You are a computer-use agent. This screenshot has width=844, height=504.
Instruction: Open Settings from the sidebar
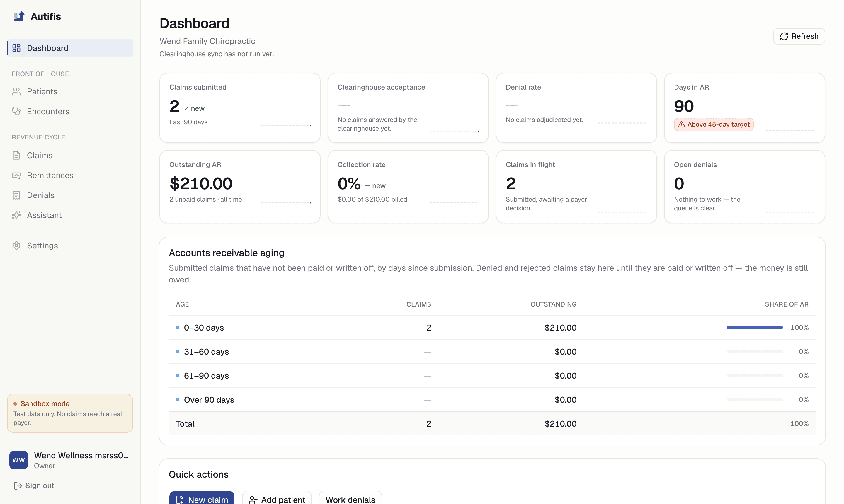click(70, 245)
